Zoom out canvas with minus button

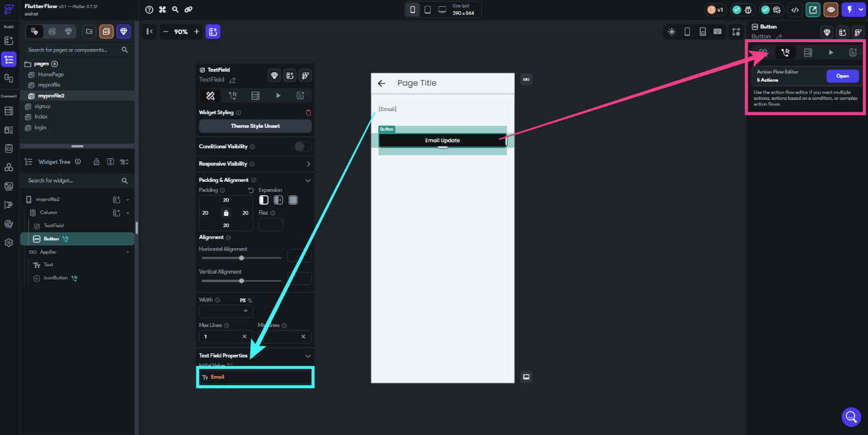(x=166, y=32)
